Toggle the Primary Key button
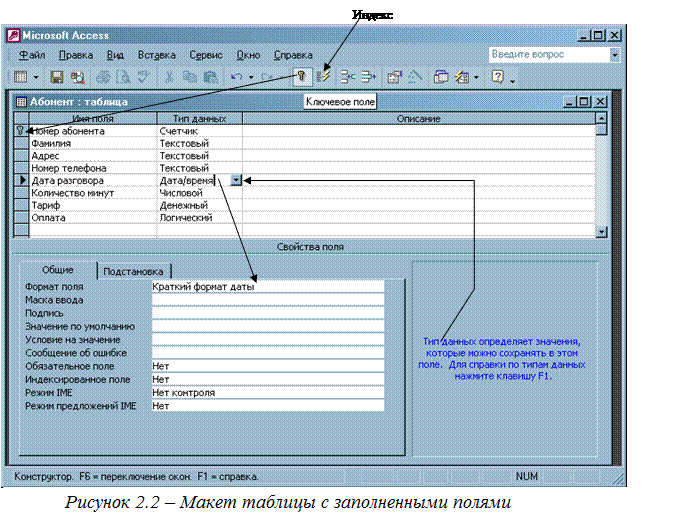Viewport: 685px width, 523px height. point(301,77)
